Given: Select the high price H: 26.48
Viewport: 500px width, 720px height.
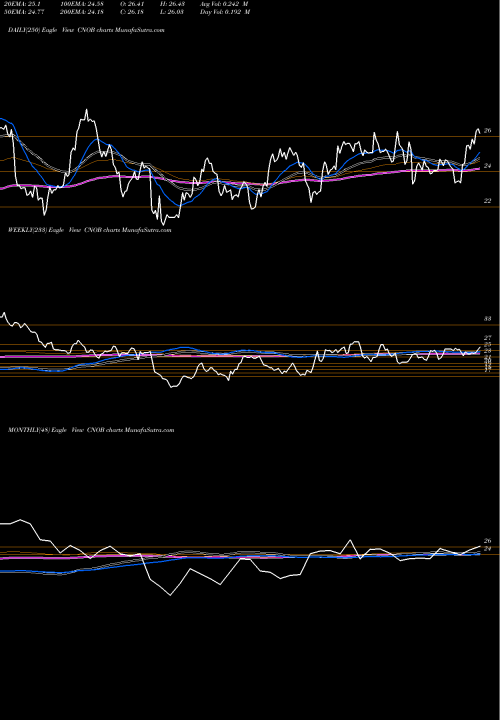Looking at the screenshot, I should tap(175, 4).
